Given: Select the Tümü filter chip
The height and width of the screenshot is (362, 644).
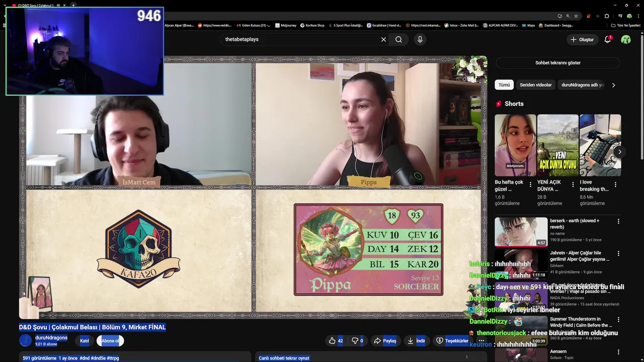Looking at the screenshot, I should pos(504,85).
